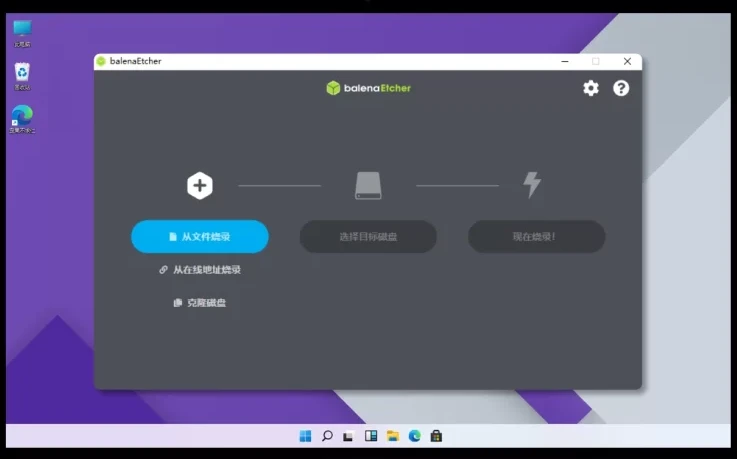
Task: Click the drive icon above target selection
Action: [368, 186]
